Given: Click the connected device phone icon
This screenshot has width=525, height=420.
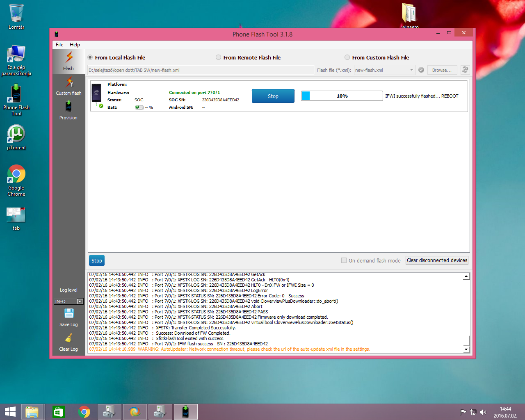Looking at the screenshot, I should (x=97, y=94).
